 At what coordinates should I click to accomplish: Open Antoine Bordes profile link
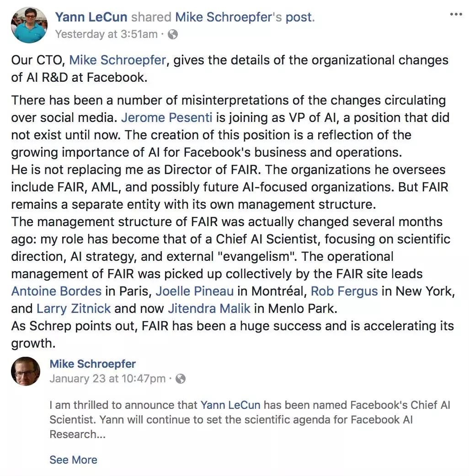56,291
